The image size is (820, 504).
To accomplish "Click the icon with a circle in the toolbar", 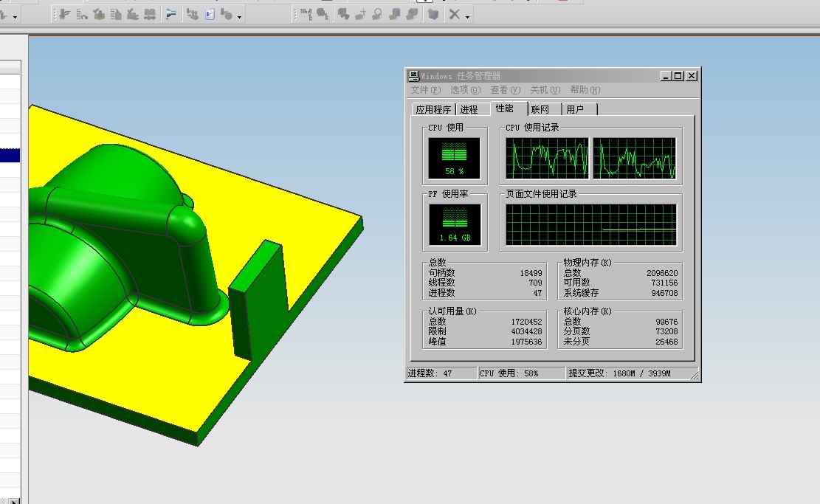I will (x=377, y=15).
